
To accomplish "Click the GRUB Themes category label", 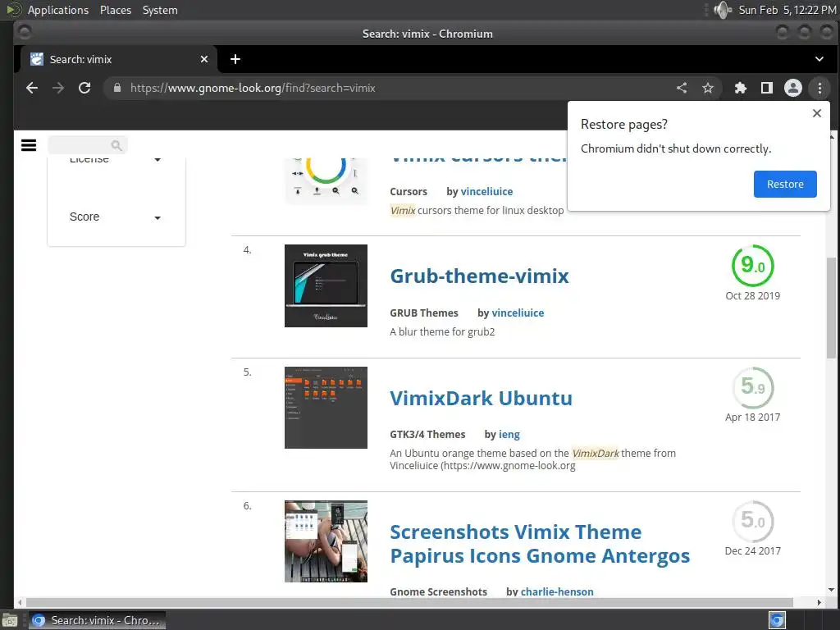I will pos(424,313).
